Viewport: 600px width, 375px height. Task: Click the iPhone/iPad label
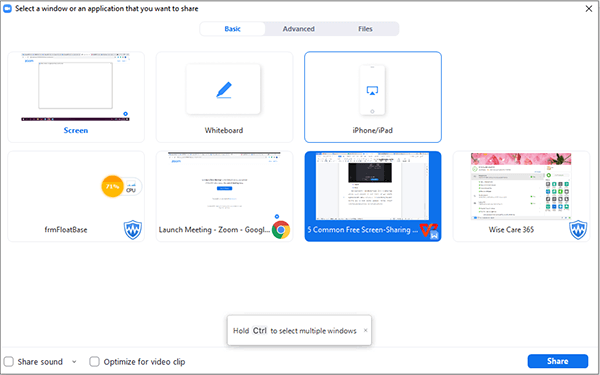[x=372, y=130]
